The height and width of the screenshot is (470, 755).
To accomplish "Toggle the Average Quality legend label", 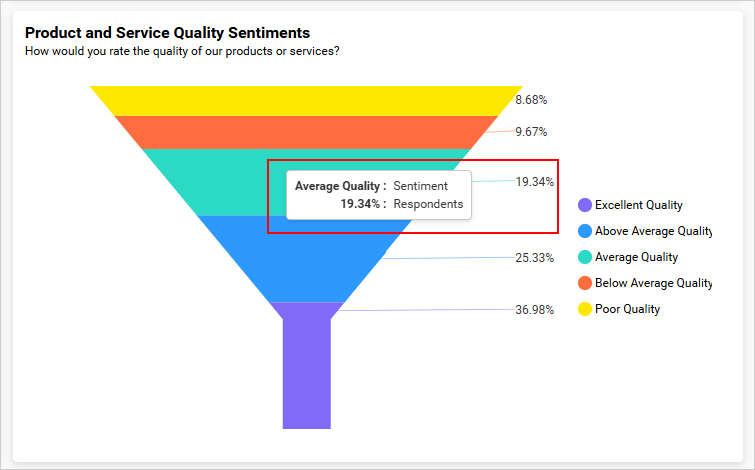I will point(636,257).
